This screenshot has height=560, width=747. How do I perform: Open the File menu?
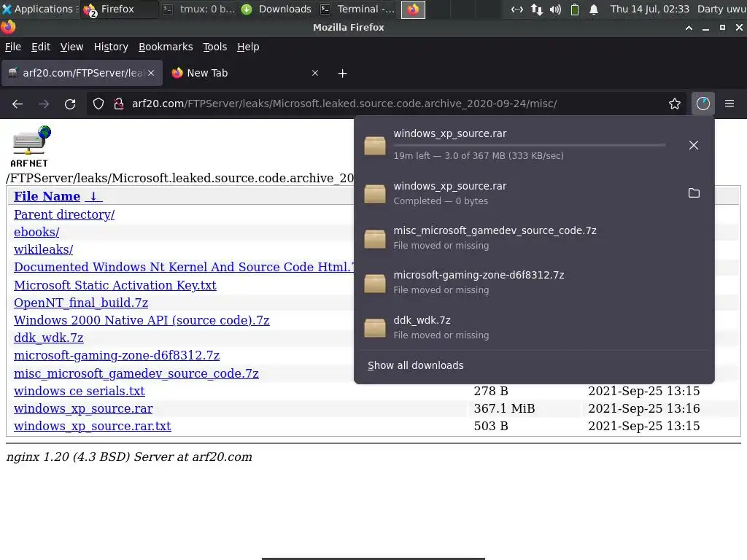click(13, 47)
